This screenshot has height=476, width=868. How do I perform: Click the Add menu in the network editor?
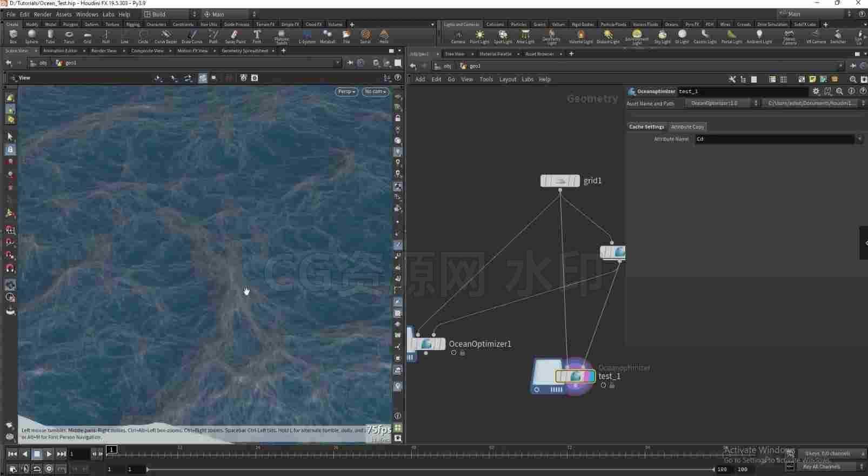click(x=420, y=79)
